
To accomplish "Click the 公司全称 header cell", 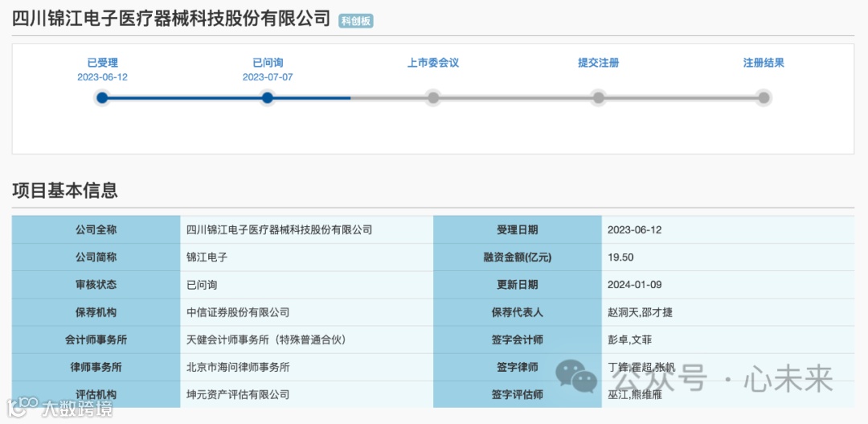I will [96, 230].
